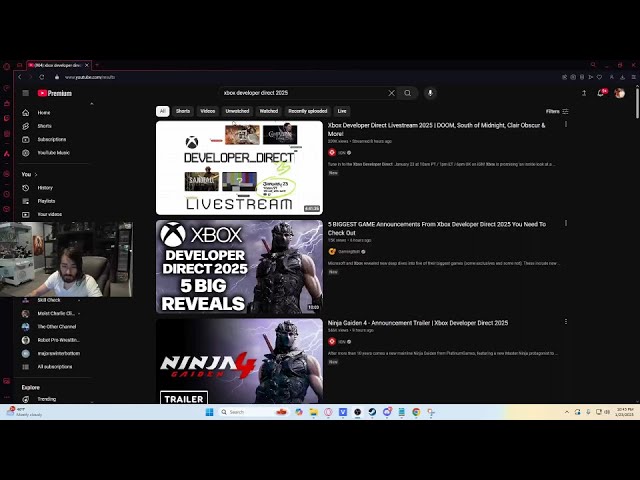Click the YouTube Premium logo

[x=54, y=93]
